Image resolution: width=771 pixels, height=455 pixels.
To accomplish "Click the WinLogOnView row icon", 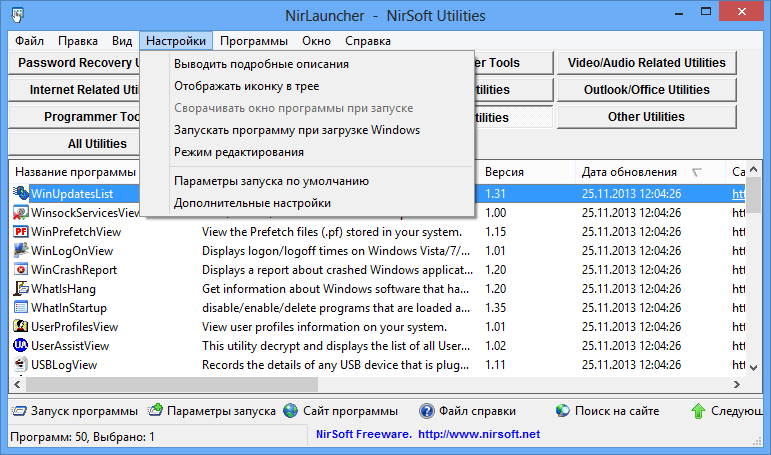I will [x=21, y=250].
